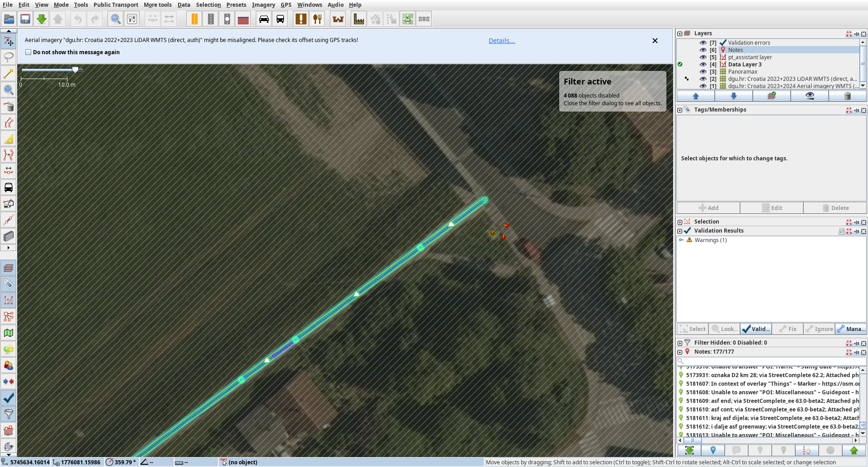The height and width of the screenshot is (467, 868).
Task: Click the download data green arrow icon
Action: (x=42, y=19)
